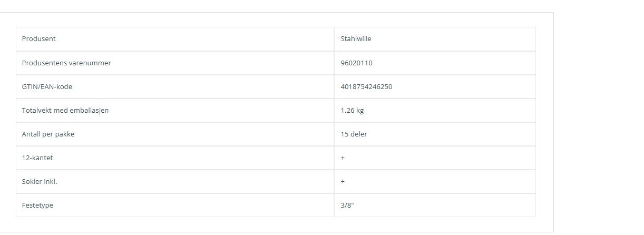Click the Antall per pakke label
The height and width of the screenshot is (235, 644).
(48, 134)
